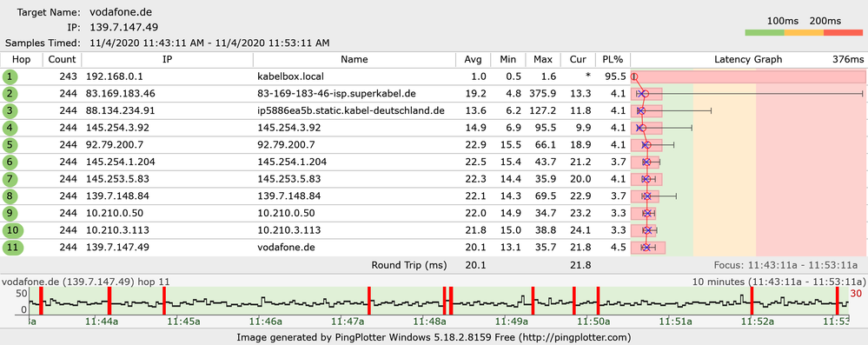
Task: Click the green hop 5 circle icon
Action: click(10, 145)
